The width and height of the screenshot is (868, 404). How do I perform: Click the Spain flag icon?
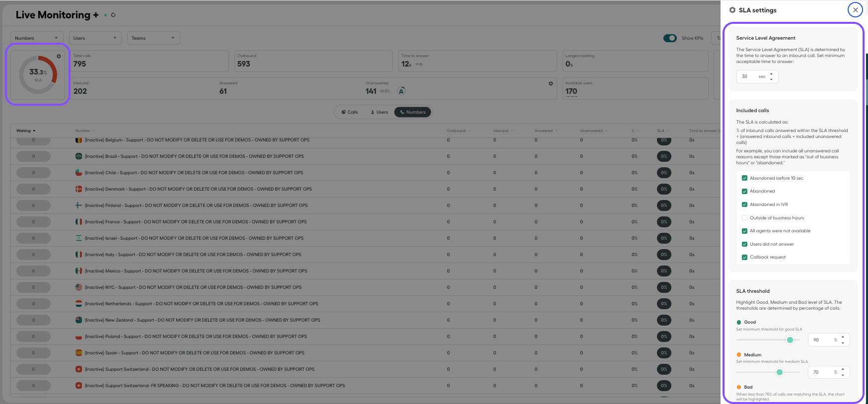78,353
